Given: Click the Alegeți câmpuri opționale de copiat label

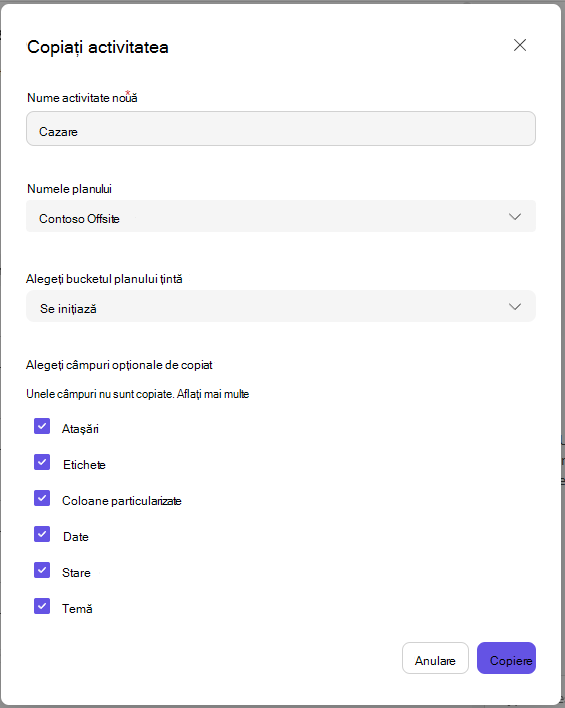Looking at the screenshot, I should coord(119,365).
